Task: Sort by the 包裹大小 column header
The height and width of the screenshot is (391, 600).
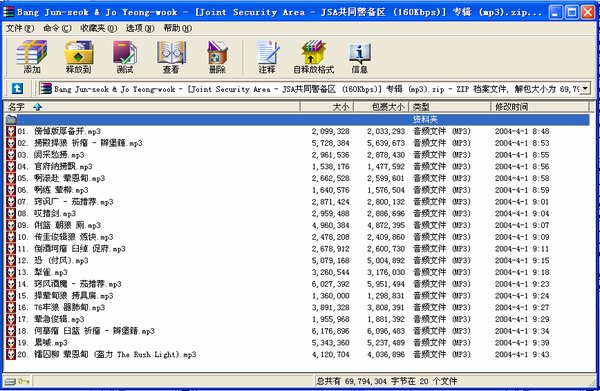Action: [381, 107]
